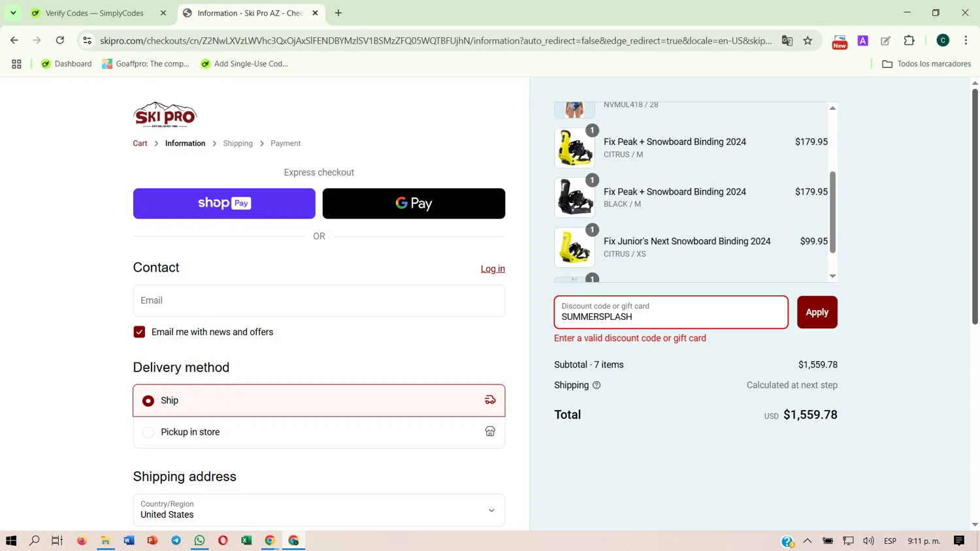Bookmark this page with the star
Image resolution: width=980 pixels, height=551 pixels.
coord(808,40)
